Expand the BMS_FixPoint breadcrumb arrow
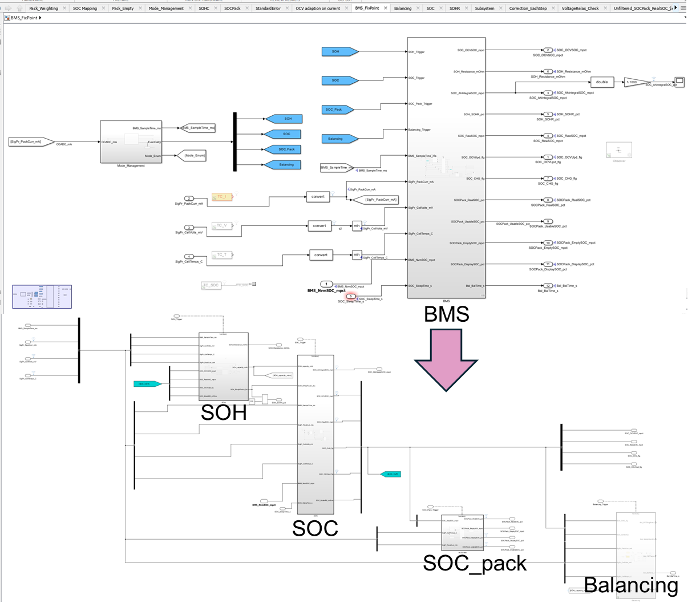The height and width of the screenshot is (611, 700). pos(41,18)
